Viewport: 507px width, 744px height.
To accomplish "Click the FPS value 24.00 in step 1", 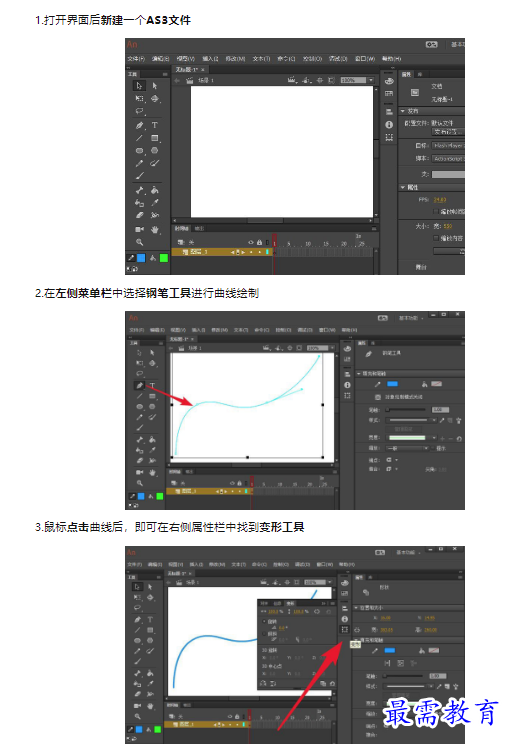I will pos(440,200).
